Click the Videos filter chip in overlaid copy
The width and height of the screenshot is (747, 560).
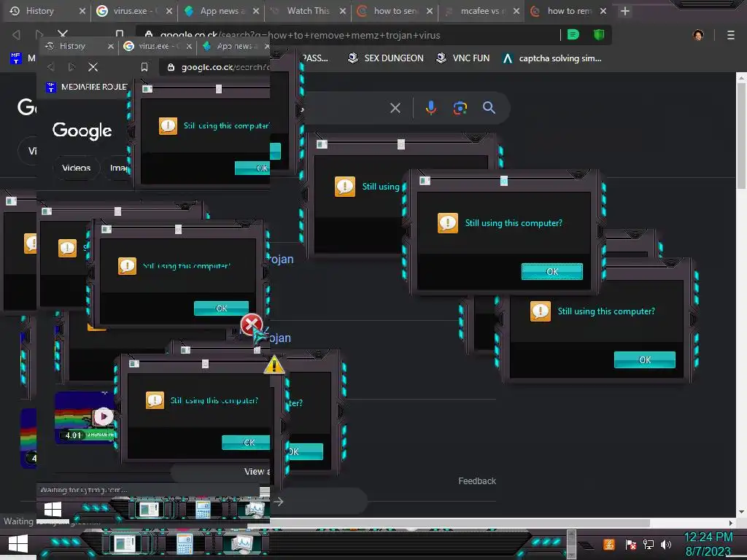tap(76, 168)
